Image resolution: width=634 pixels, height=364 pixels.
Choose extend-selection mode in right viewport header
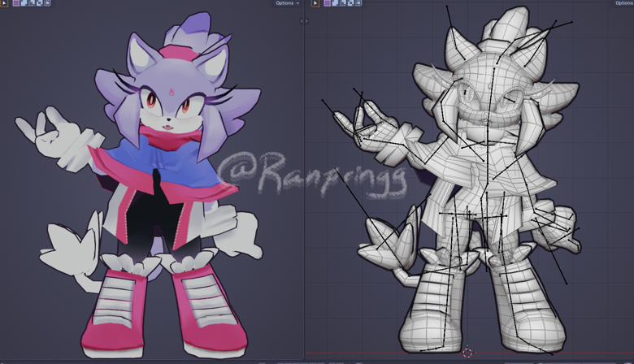pyautogui.click(x=335, y=3)
